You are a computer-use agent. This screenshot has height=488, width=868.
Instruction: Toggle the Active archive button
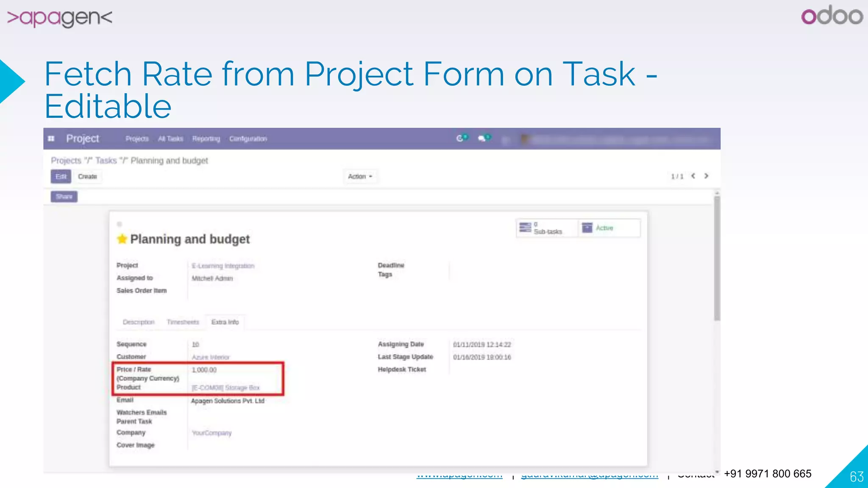click(609, 228)
